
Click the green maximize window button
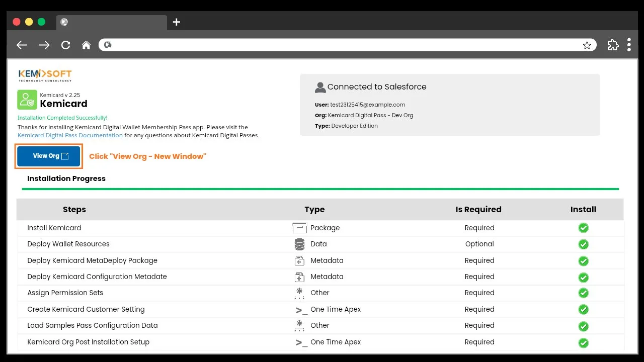click(x=41, y=22)
